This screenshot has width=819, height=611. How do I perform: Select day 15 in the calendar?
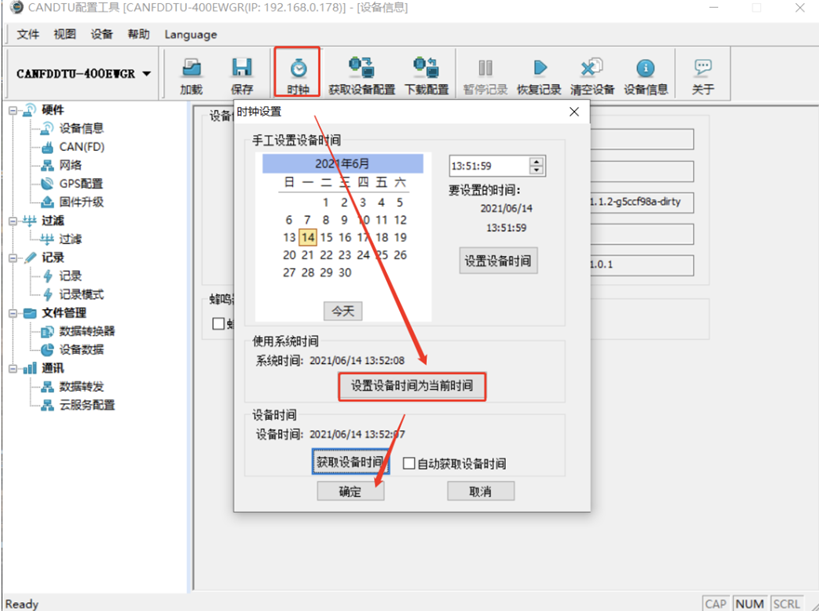tap(326, 238)
